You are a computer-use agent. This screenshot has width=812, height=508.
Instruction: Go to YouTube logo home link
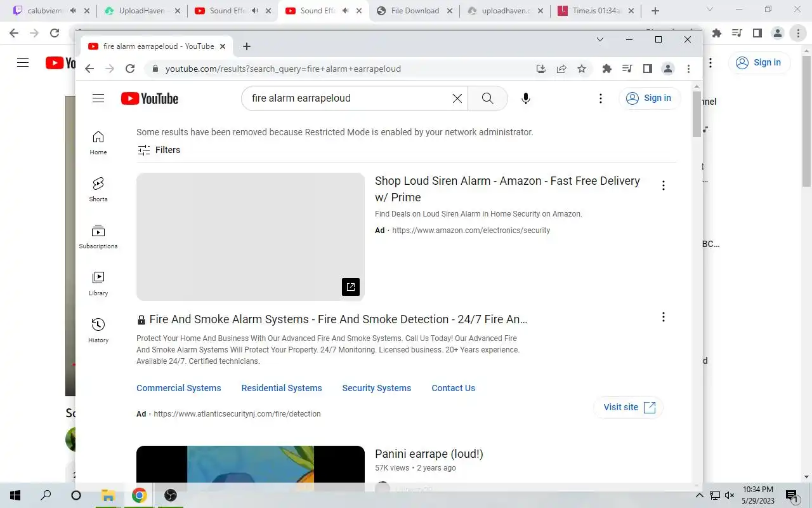pos(150,98)
